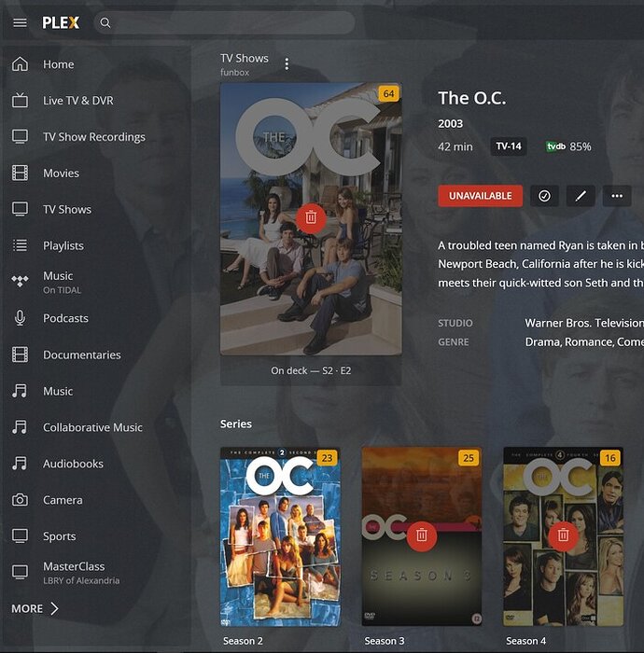Select the Audiobooks note icon
Viewport: 644px width, 653px height.
point(20,463)
